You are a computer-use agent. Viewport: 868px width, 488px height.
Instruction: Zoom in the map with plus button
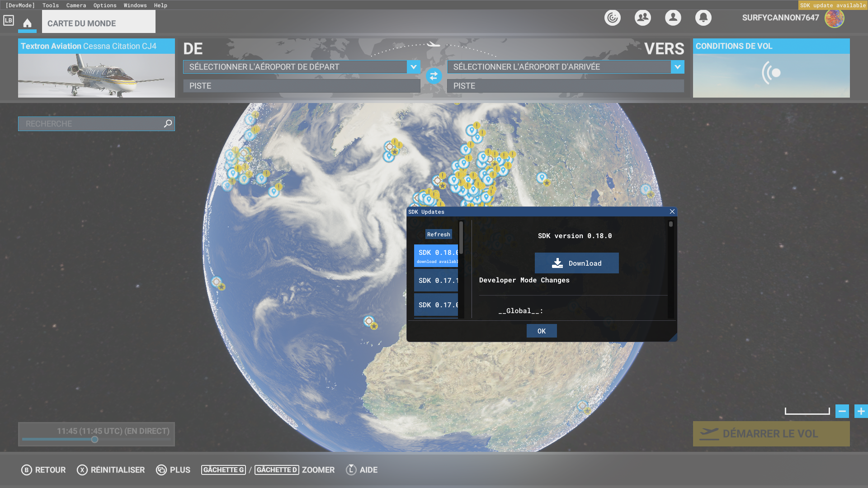[x=861, y=411]
